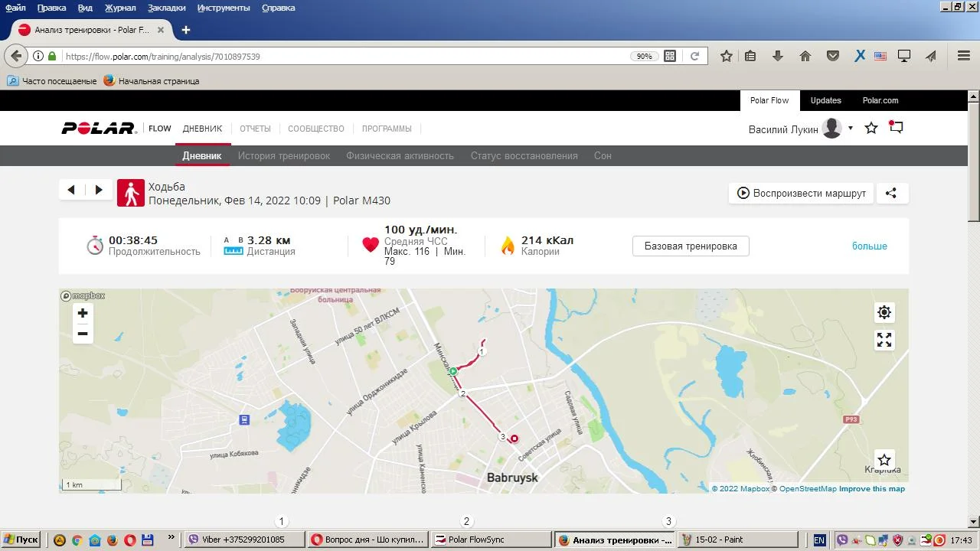Image resolution: width=980 pixels, height=551 pixels.
Task: Toggle the map to fullscreen
Action: [x=884, y=340]
